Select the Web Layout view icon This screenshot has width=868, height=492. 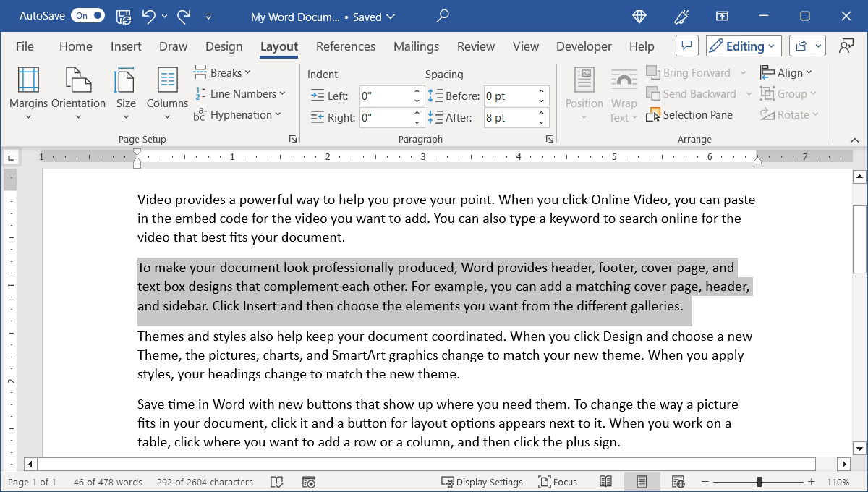coord(678,481)
